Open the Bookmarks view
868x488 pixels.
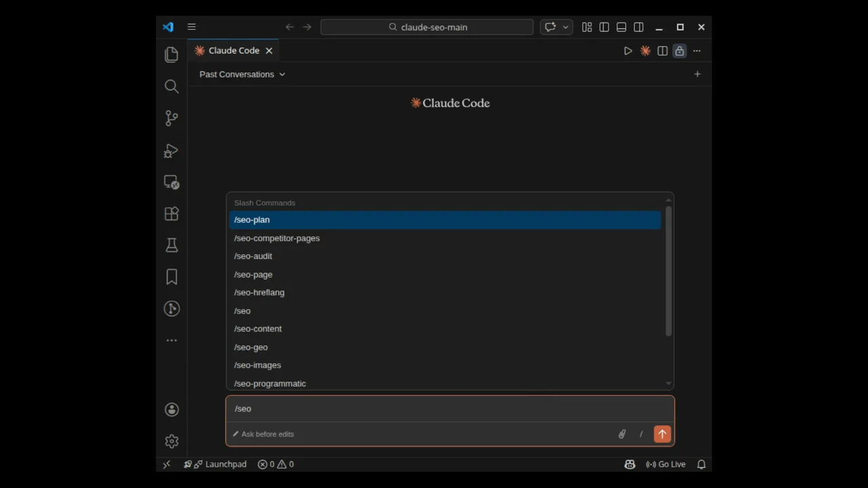coord(172,277)
